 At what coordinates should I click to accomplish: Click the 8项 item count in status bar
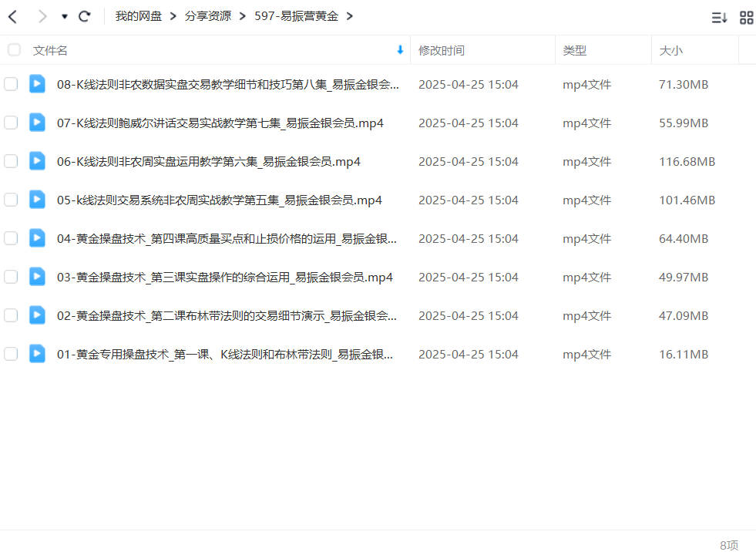pyautogui.click(x=728, y=545)
